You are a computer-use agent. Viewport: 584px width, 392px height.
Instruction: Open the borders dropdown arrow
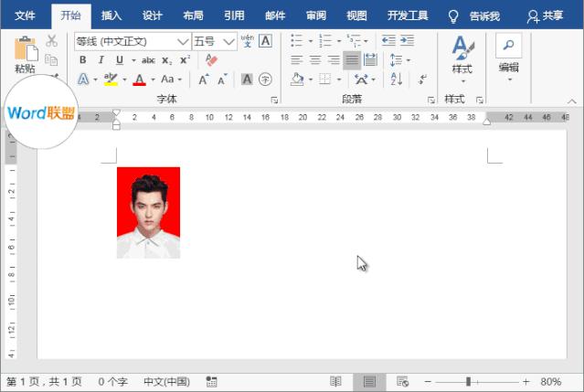point(339,79)
